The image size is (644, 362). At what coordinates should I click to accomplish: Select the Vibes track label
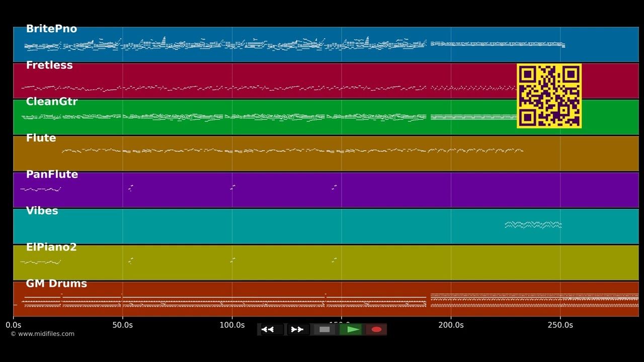pyautogui.click(x=42, y=211)
